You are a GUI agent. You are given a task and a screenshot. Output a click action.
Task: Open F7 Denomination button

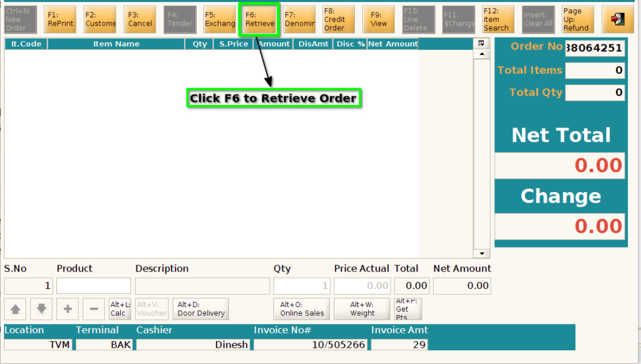(300, 19)
